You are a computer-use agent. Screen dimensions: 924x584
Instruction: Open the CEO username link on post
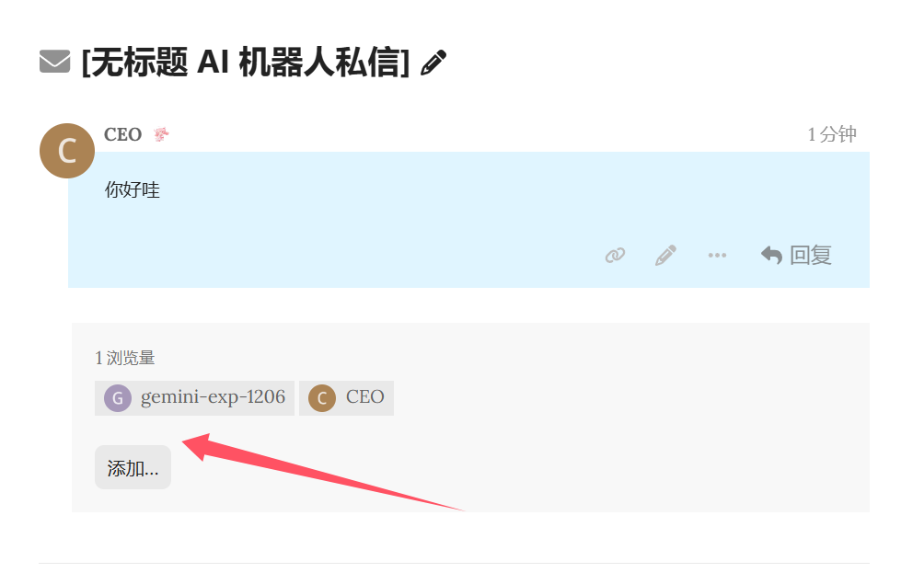pos(122,135)
